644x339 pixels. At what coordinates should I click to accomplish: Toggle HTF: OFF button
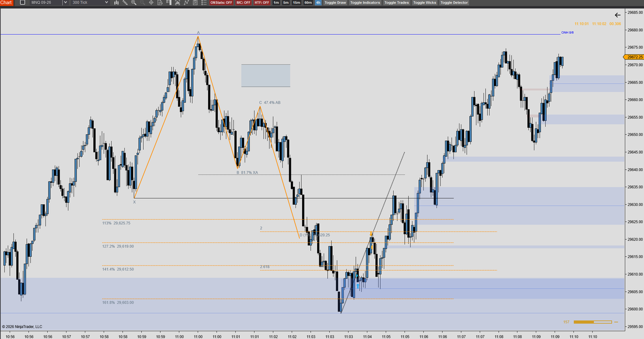(x=262, y=3)
